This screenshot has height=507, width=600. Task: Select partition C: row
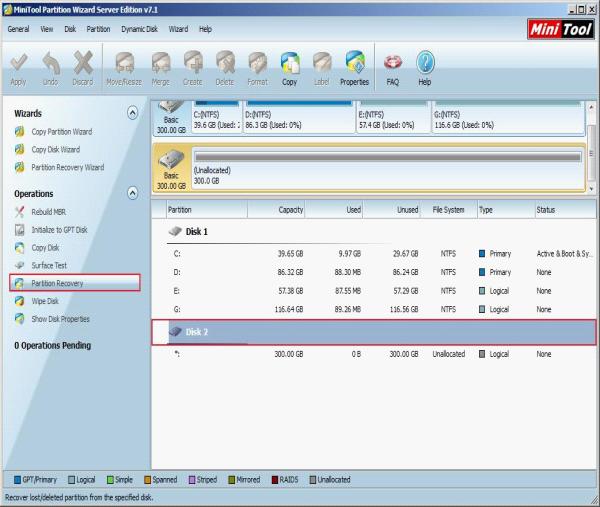click(x=373, y=253)
